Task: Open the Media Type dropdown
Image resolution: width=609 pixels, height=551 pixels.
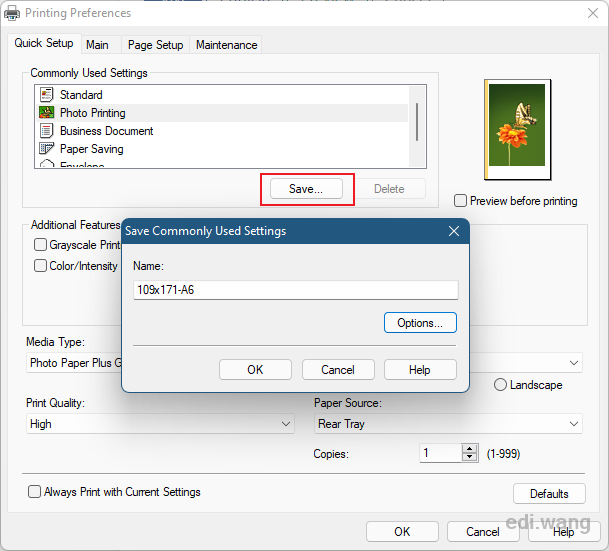Action: pyautogui.click(x=74, y=363)
